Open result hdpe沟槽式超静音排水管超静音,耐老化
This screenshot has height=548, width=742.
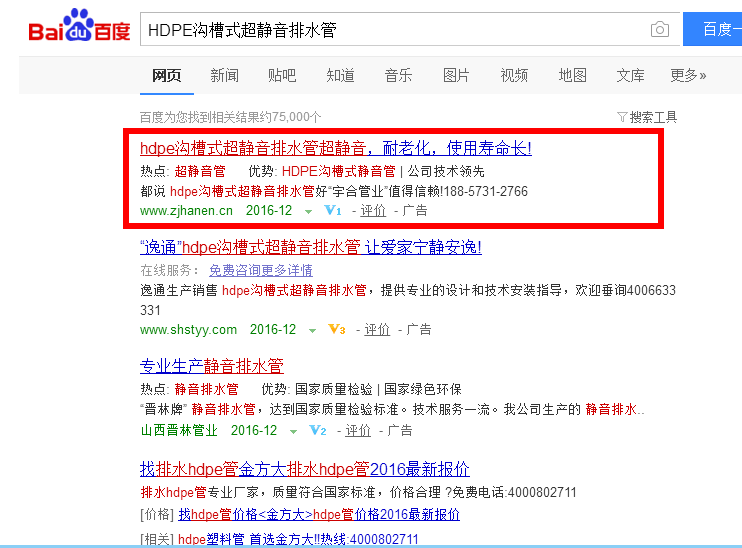coord(336,148)
